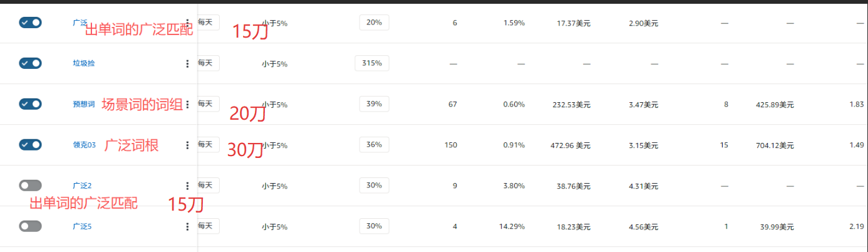Open the 垃圾捡 campaign link
Image resolution: width=868 pixels, height=252 pixels.
coord(83,63)
